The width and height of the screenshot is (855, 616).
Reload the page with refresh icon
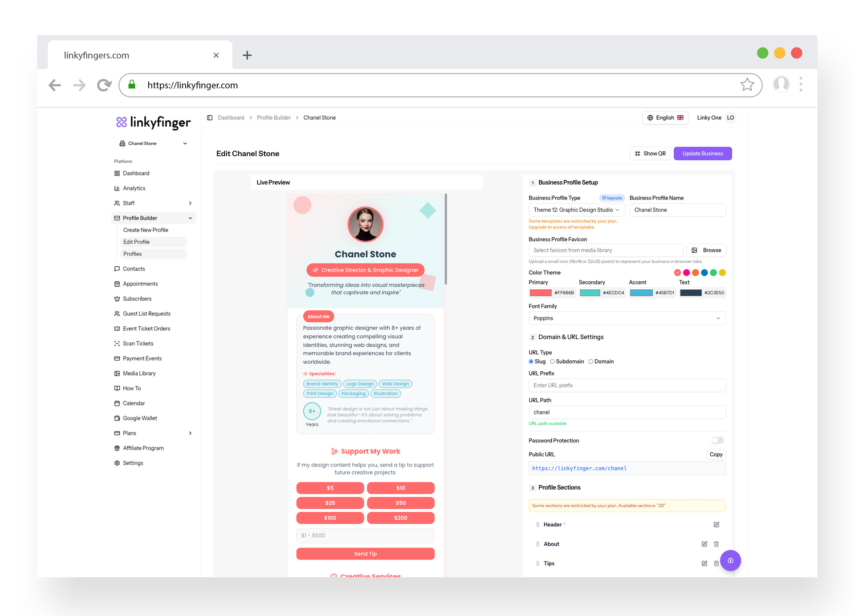tap(104, 85)
